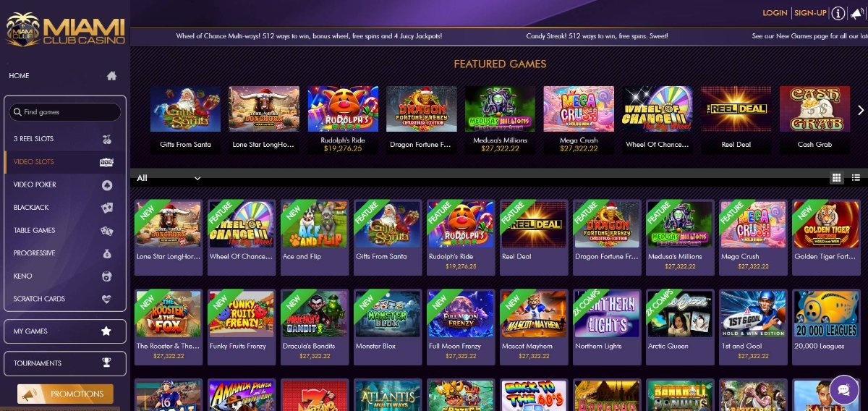
Task: Click the SIGN-UP link
Action: pos(810,13)
